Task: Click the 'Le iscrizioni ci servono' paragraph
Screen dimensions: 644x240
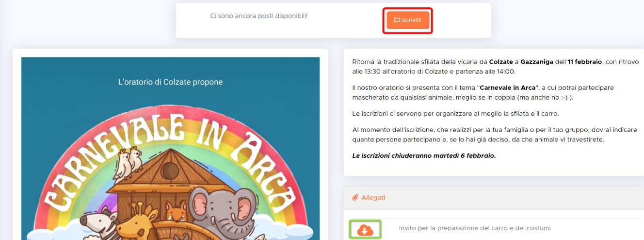Action: 456,114
